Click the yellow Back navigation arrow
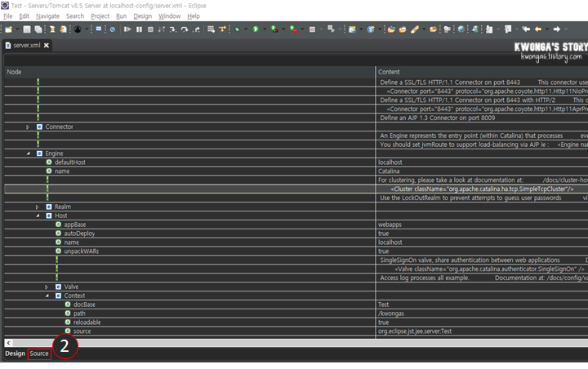 pyautogui.click(x=538, y=29)
